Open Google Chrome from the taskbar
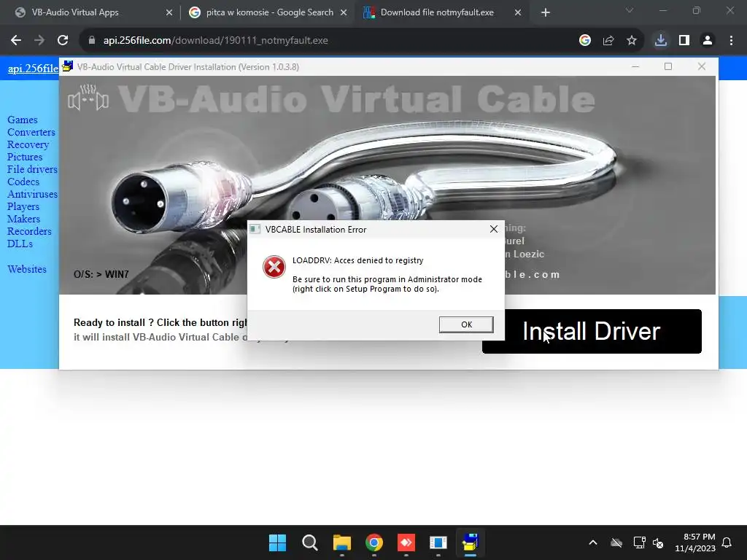 point(374,542)
